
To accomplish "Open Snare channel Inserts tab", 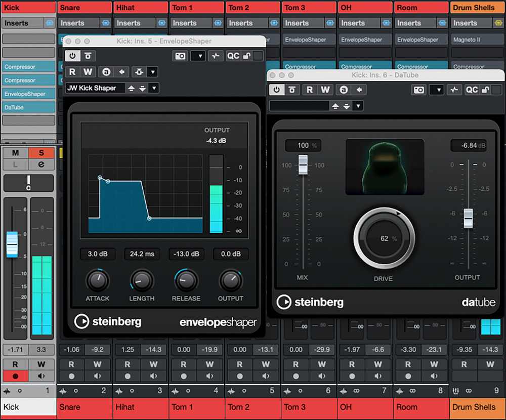I will [79, 23].
